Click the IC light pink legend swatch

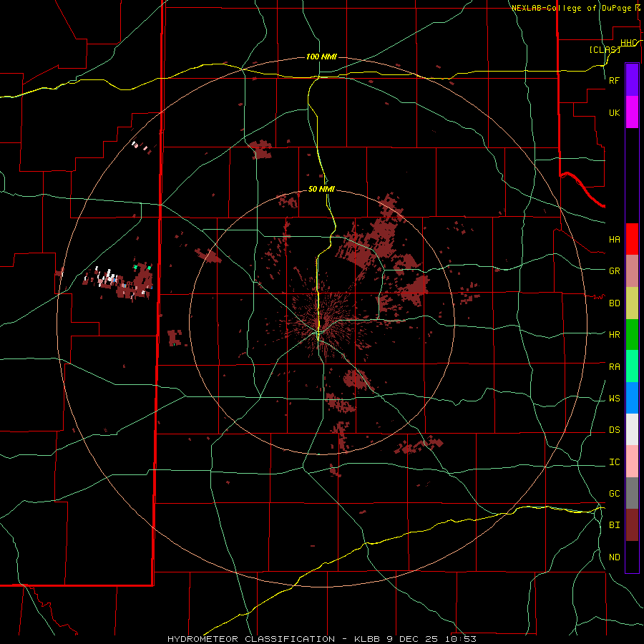632,462
